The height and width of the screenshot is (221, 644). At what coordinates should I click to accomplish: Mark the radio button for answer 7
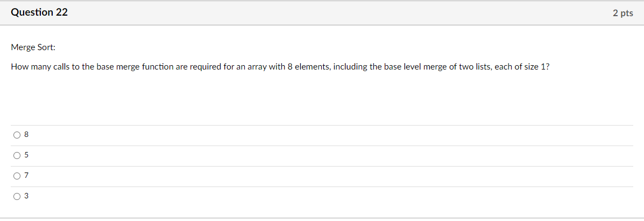click(17, 176)
